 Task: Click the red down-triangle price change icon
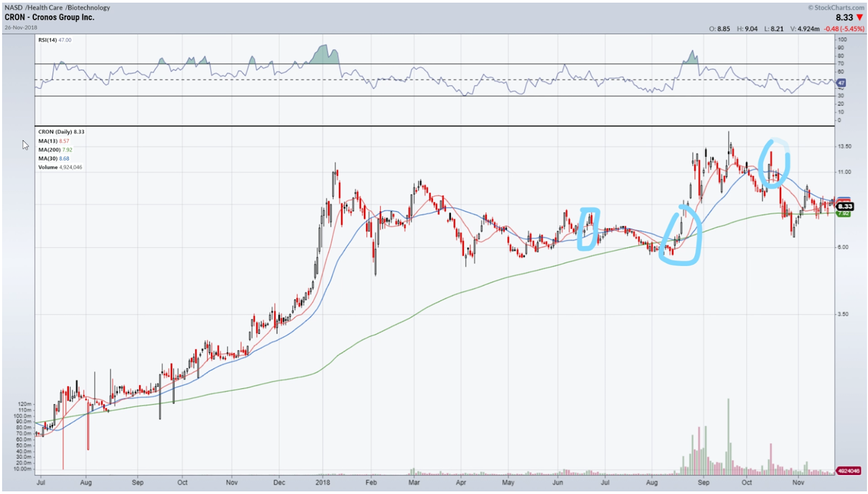(860, 18)
